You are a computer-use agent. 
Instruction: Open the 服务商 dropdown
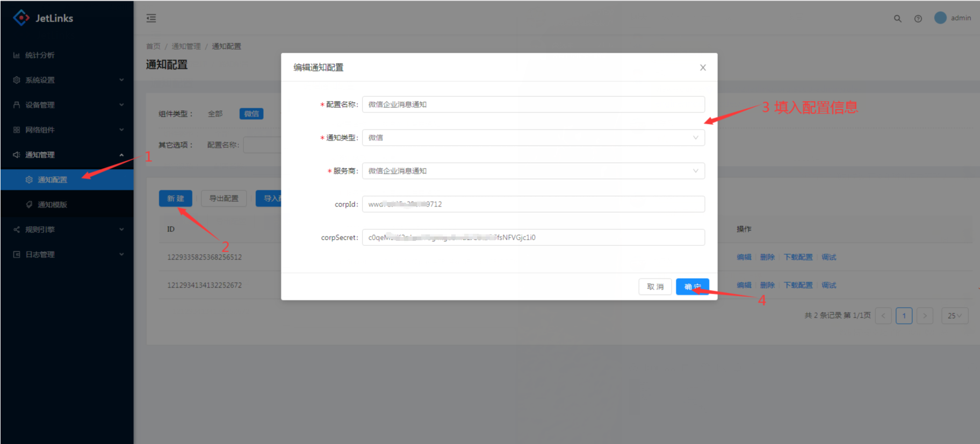[x=534, y=171]
